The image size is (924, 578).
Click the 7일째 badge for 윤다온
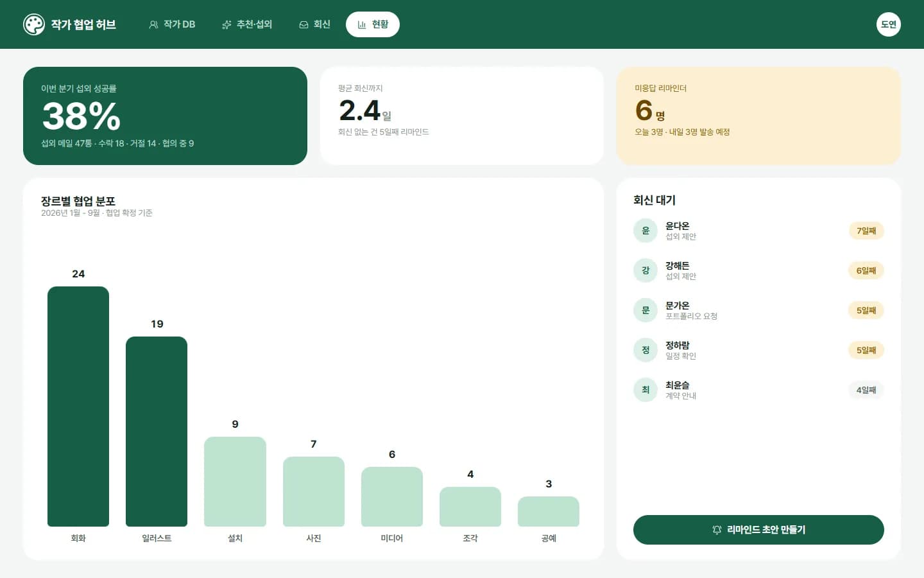[866, 231]
